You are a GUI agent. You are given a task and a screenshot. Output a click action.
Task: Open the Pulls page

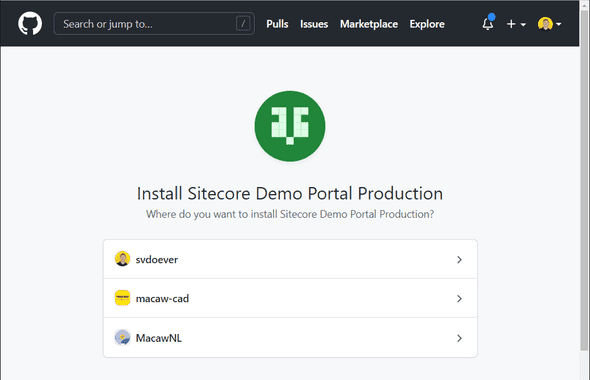click(x=277, y=24)
